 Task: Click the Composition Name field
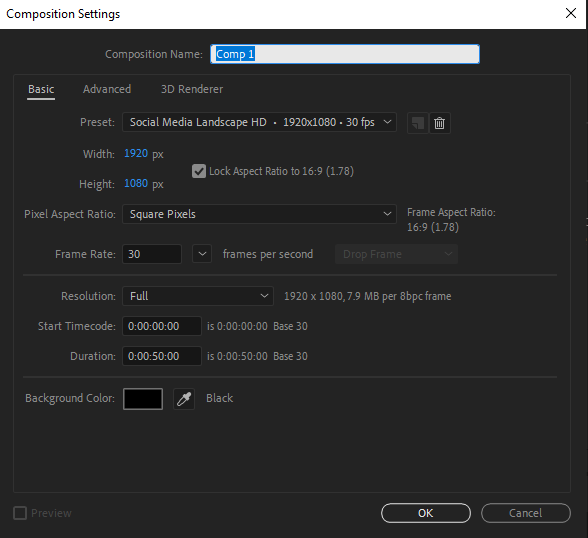pyautogui.click(x=345, y=54)
